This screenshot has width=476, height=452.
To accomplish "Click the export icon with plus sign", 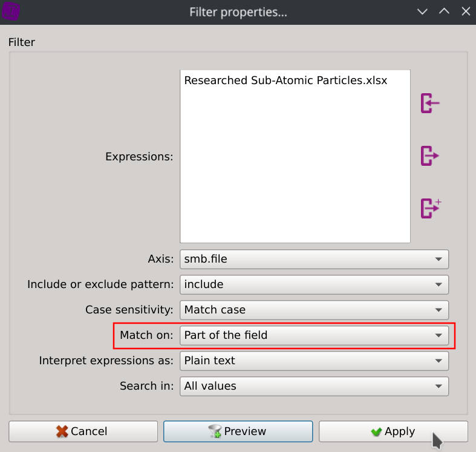I will (430, 208).
